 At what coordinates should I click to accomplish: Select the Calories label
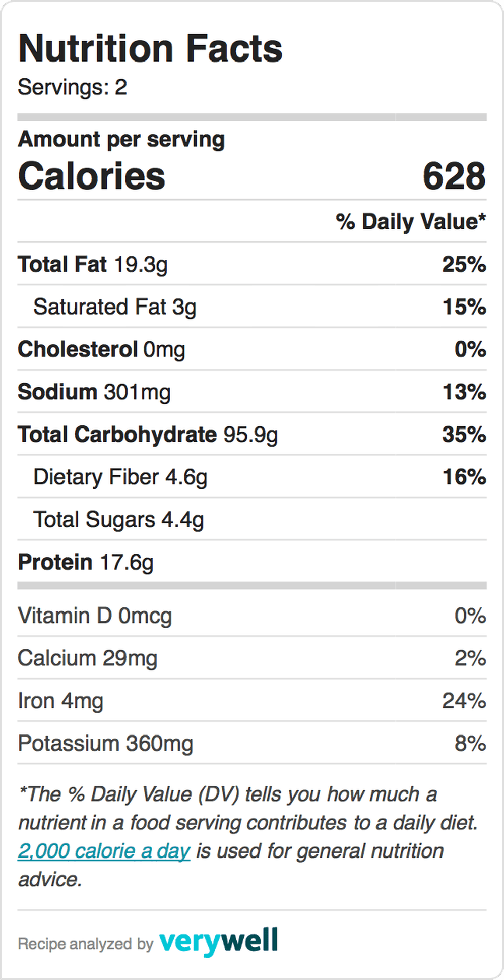(x=91, y=176)
